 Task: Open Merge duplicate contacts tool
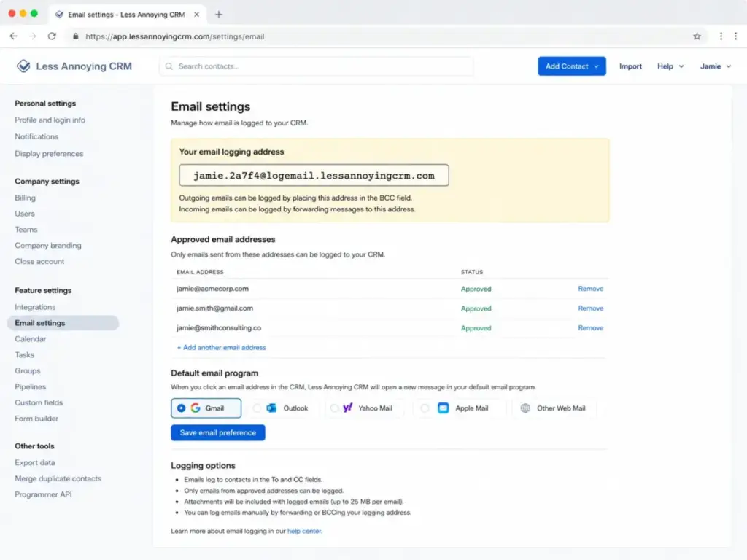tap(58, 478)
